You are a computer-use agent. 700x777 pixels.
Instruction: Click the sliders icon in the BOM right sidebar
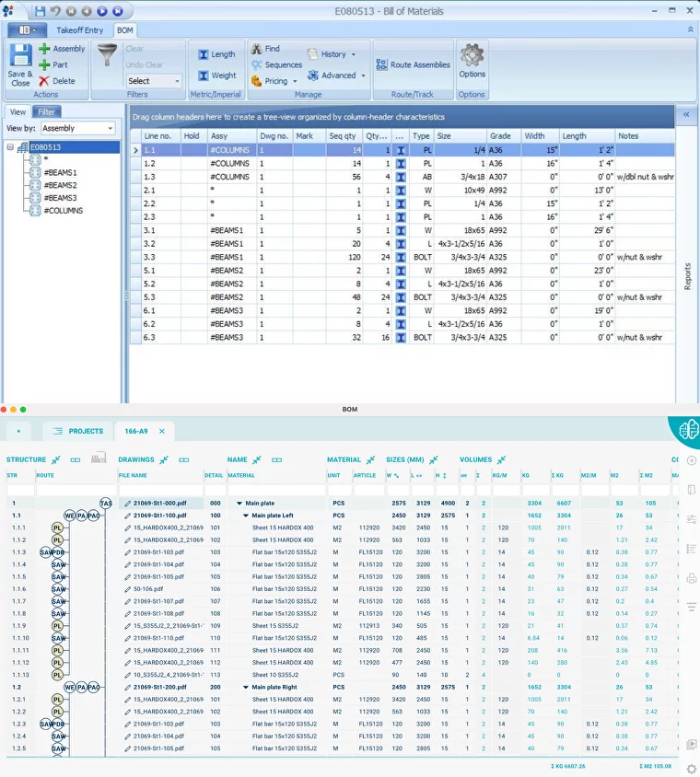point(692,519)
